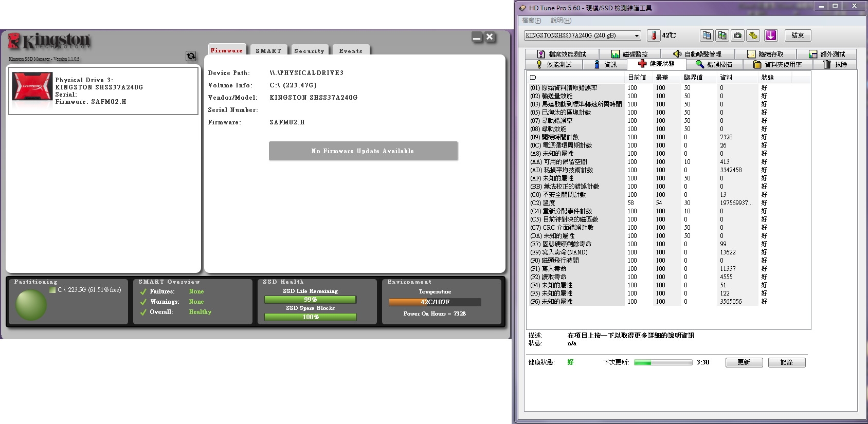Switch to 資訊 info tab
Image resolution: width=868 pixels, height=424 pixels.
605,64
